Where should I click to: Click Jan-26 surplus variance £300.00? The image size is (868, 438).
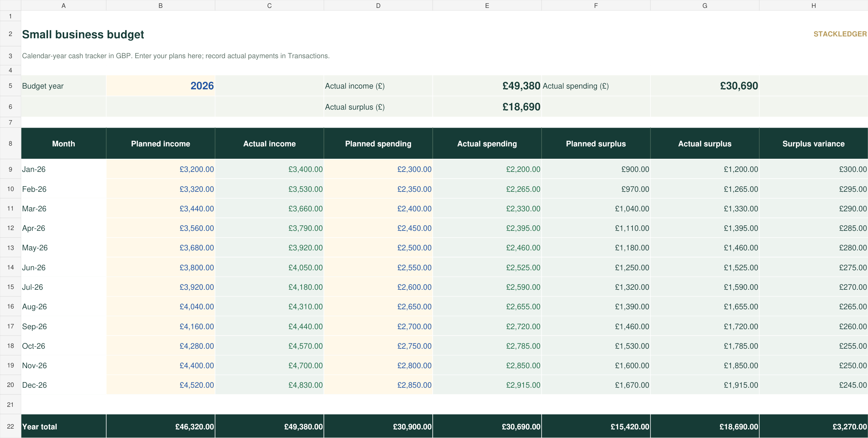pyautogui.click(x=814, y=169)
